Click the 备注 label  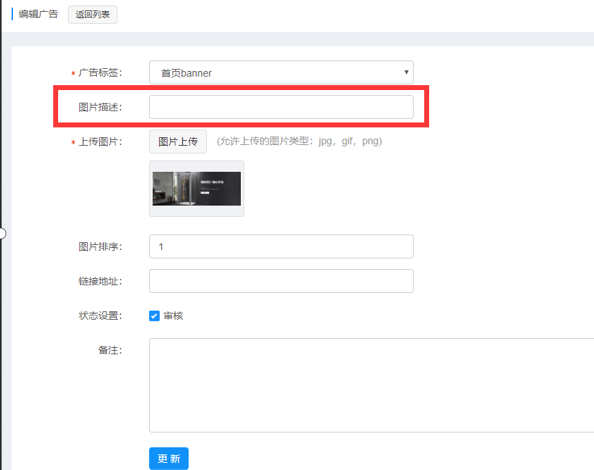coord(110,350)
